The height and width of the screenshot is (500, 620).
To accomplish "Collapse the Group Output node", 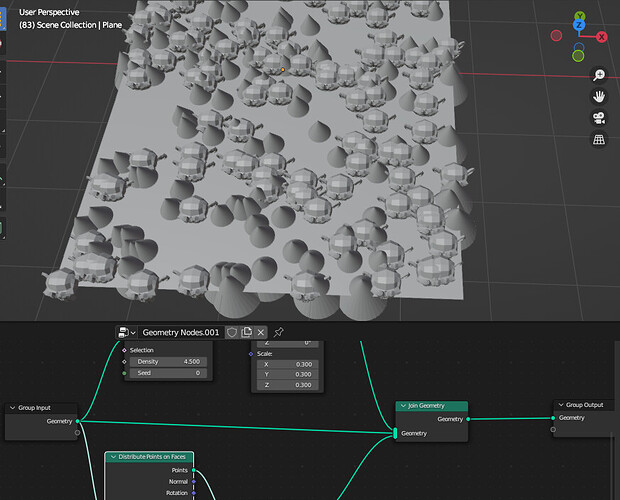I will coord(561,405).
